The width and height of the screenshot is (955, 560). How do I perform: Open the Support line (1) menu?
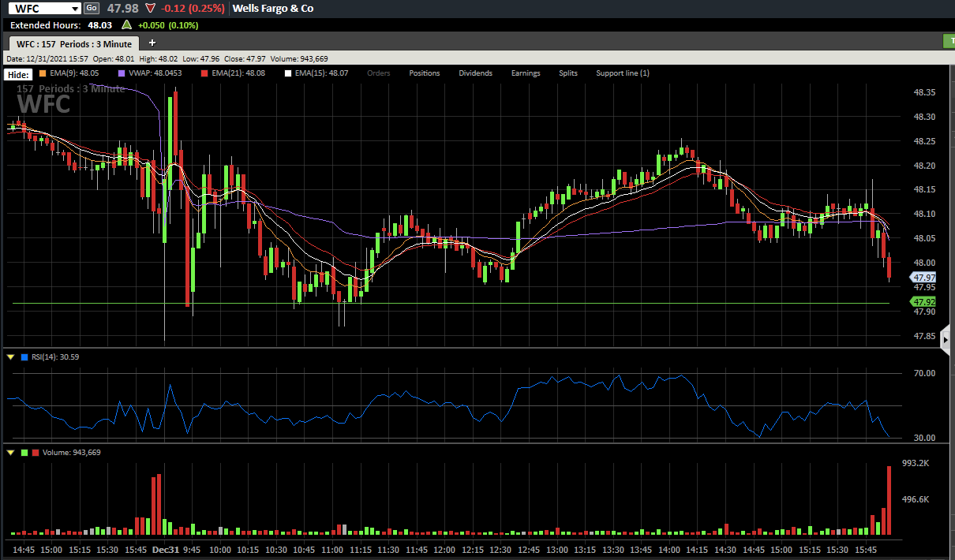[623, 73]
